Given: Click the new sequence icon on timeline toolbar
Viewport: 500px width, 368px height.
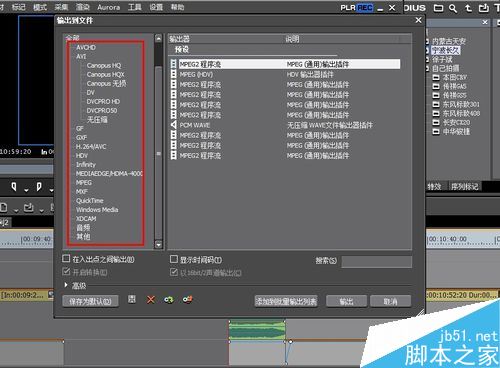Looking at the screenshot, I should 3,208.
